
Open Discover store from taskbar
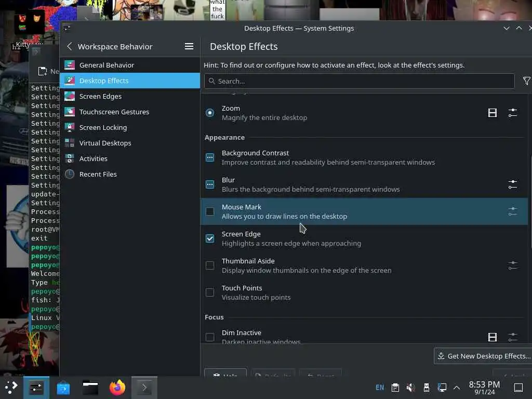coord(63,388)
